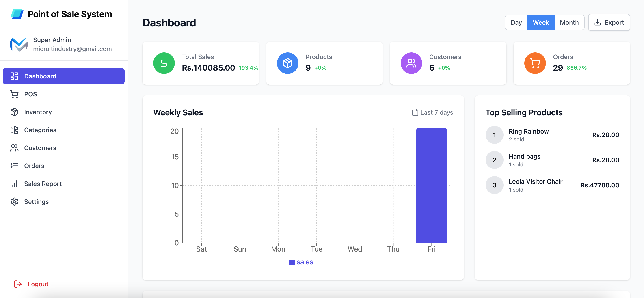644x298 pixels.
Task: Click the POS shopping cart icon
Action: pos(14,94)
